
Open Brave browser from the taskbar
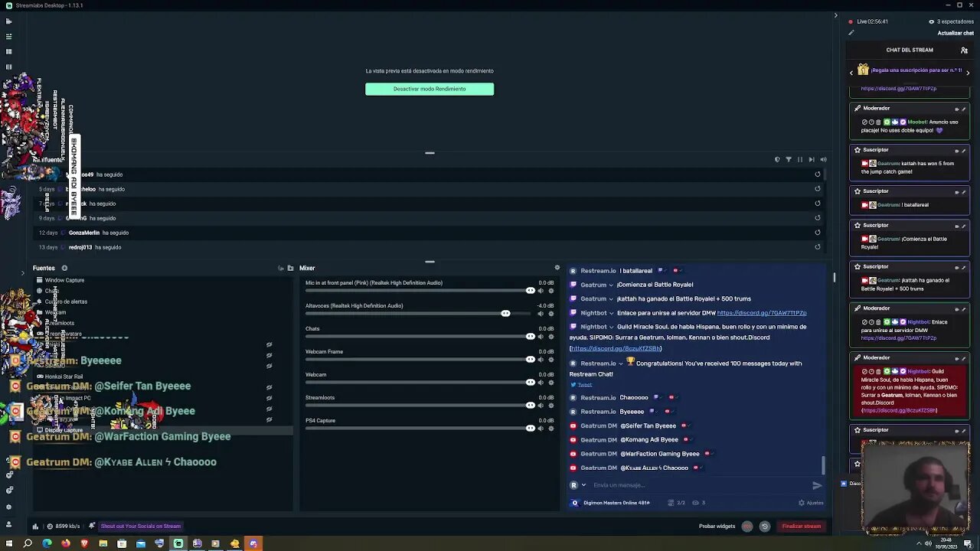[x=84, y=543]
